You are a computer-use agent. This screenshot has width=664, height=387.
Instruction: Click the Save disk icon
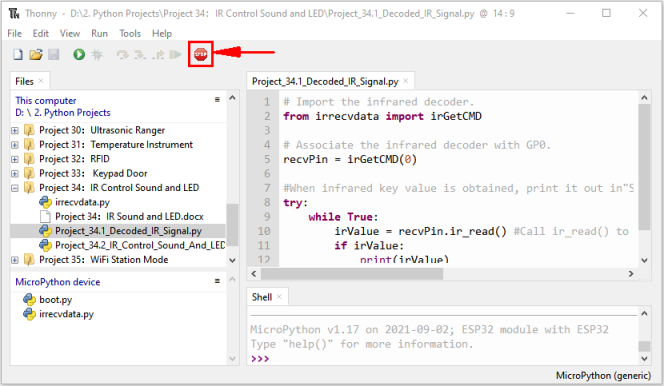[54, 54]
